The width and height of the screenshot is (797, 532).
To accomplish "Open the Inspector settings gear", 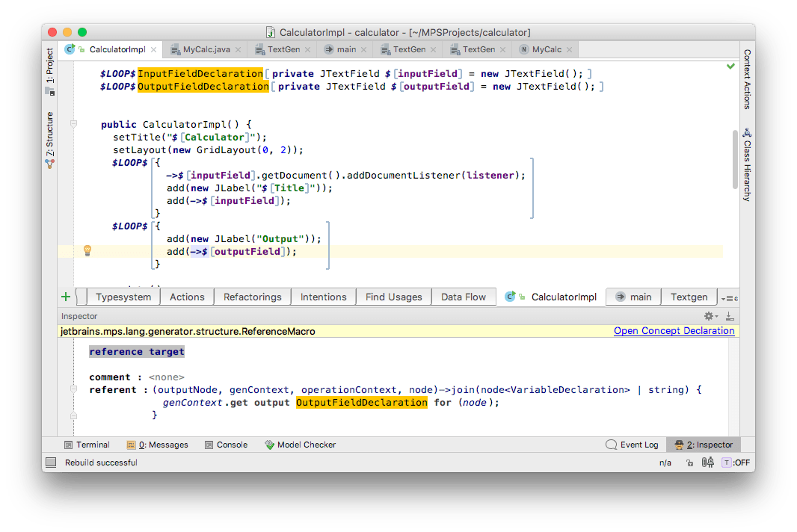I will tap(710, 316).
